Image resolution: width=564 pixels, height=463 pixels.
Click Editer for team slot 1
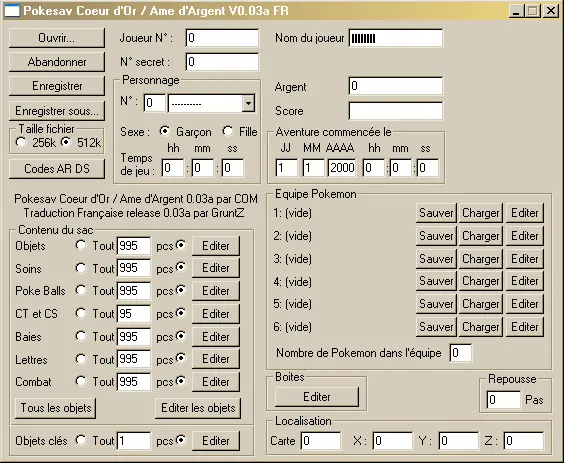[525, 213]
